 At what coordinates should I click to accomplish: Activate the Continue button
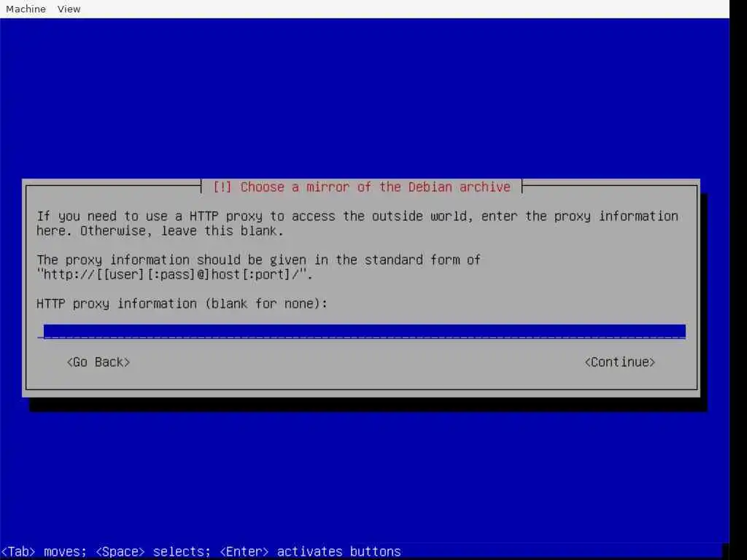tap(620, 362)
